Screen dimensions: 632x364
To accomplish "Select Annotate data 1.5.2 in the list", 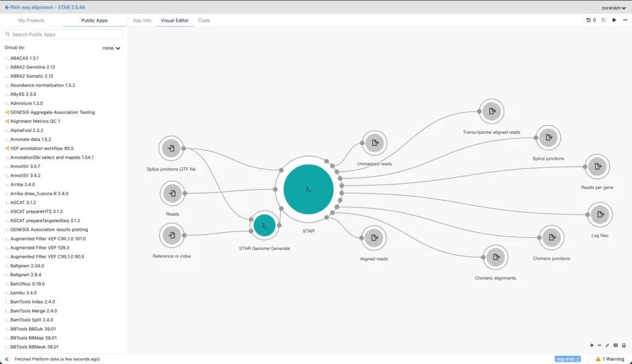I will [31, 139].
